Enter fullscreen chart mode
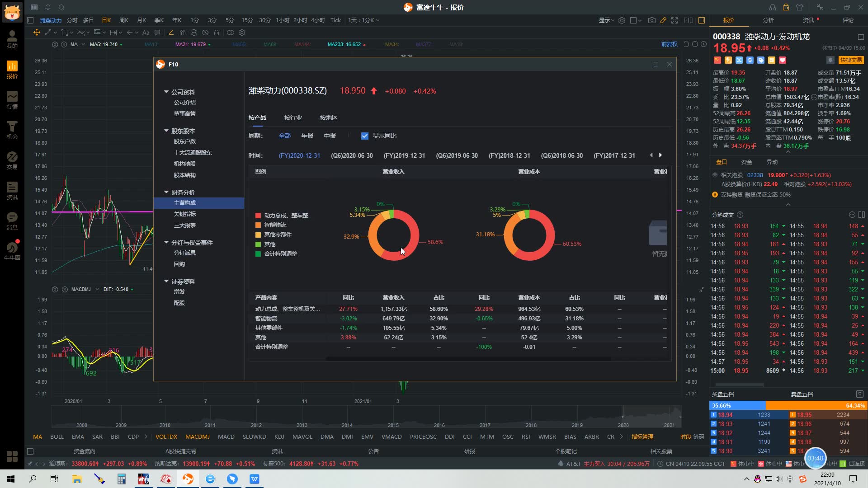The image size is (868, 488). click(x=675, y=20)
